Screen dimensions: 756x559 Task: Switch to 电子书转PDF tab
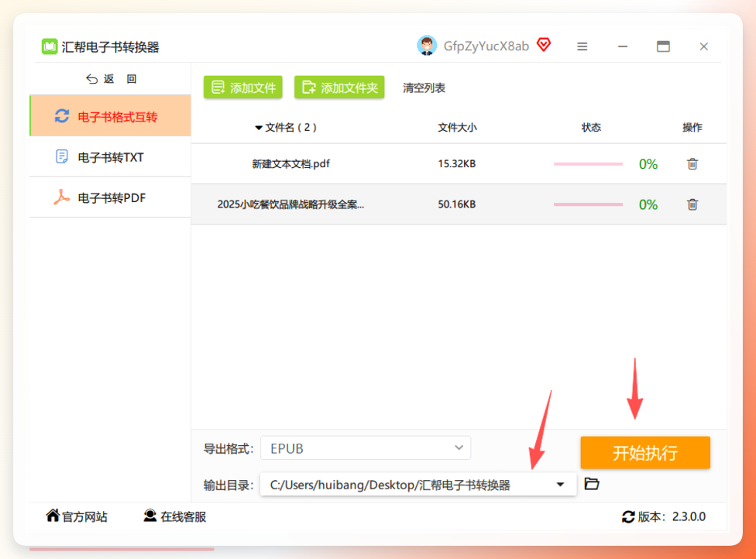111,197
